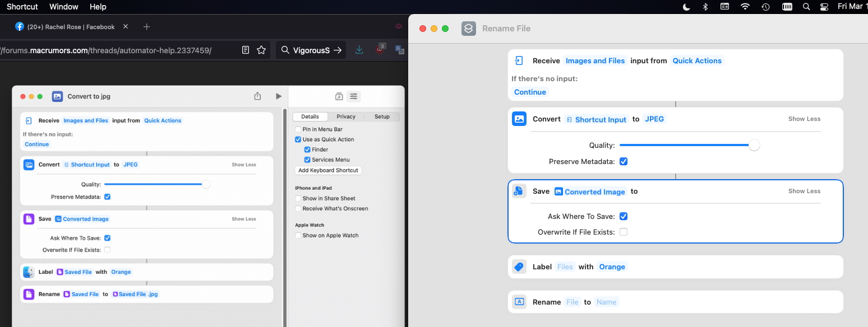The width and height of the screenshot is (868, 327).
Task: Open Control Center in the menu bar
Action: [x=824, y=7]
